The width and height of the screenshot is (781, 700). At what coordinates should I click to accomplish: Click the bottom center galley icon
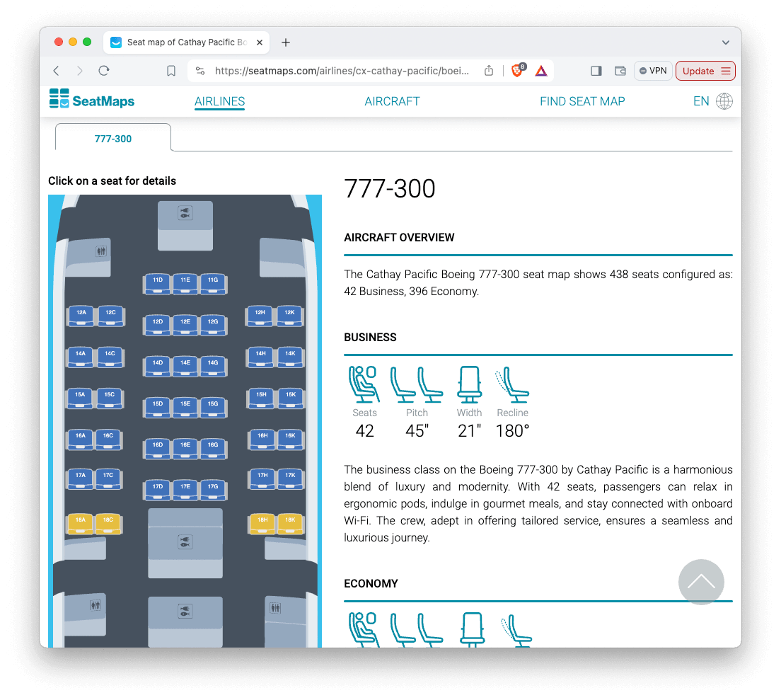(x=185, y=611)
